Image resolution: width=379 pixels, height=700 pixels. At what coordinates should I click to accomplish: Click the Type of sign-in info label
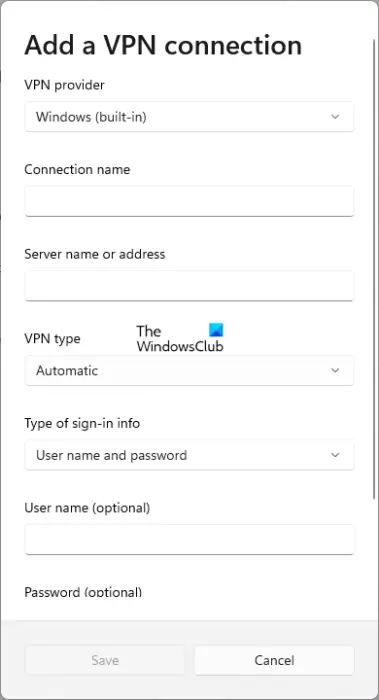pyautogui.click(x=82, y=423)
